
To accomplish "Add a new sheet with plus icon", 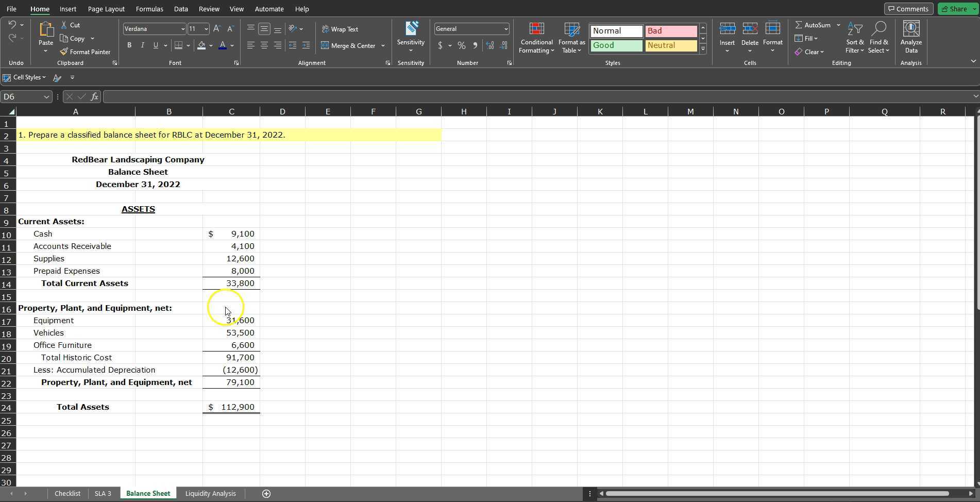I will click(x=266, y=494).
